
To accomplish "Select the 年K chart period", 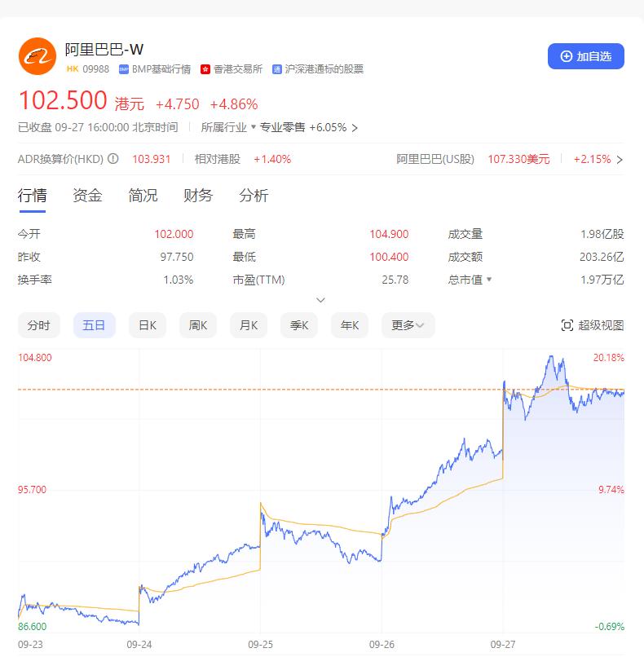I will pyautogui.click(x=350, y=325).
